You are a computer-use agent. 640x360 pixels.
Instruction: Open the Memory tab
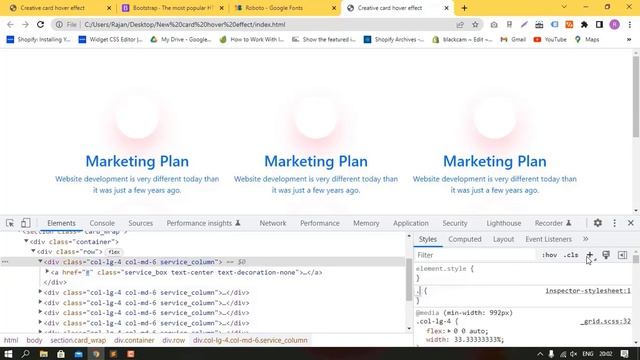(366, 223)
